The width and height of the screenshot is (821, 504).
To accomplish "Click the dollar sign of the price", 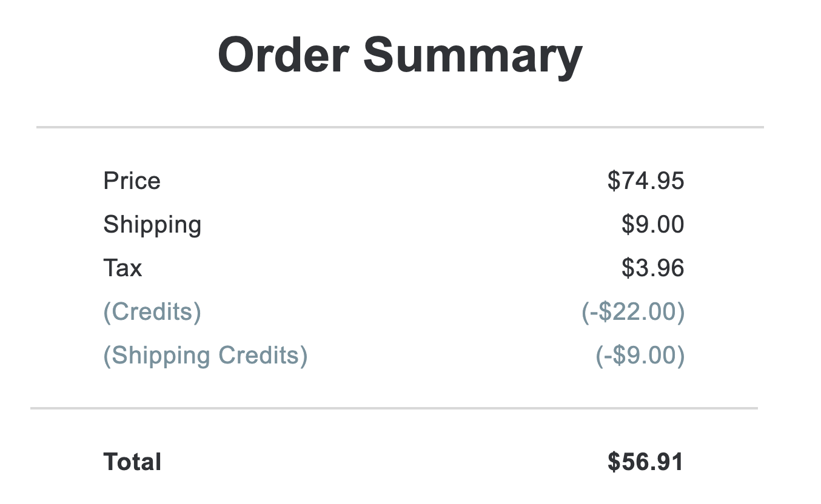I will (x=614, y=181).
